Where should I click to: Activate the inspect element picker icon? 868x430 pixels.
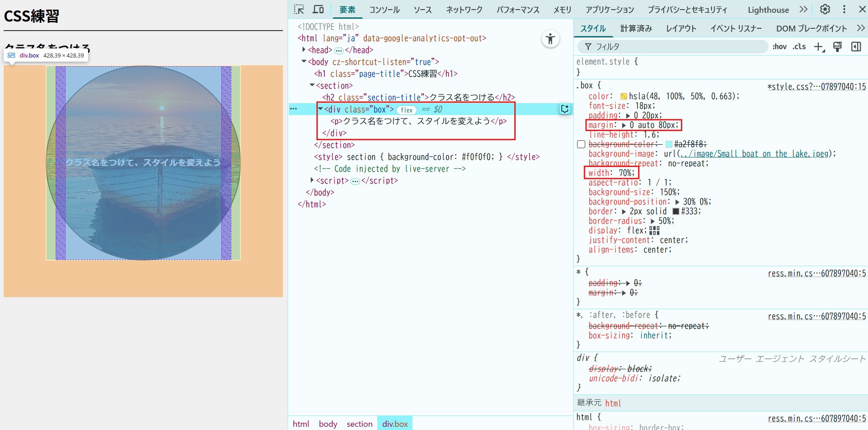coord(299,10)
